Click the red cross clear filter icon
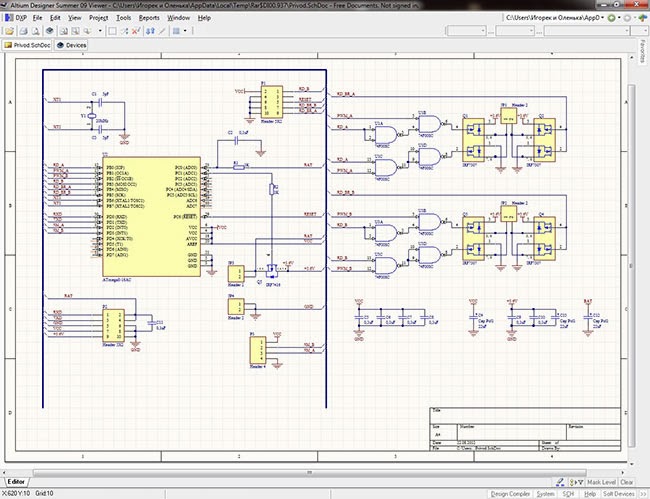650x499 pixels. (x=136, y=31)
